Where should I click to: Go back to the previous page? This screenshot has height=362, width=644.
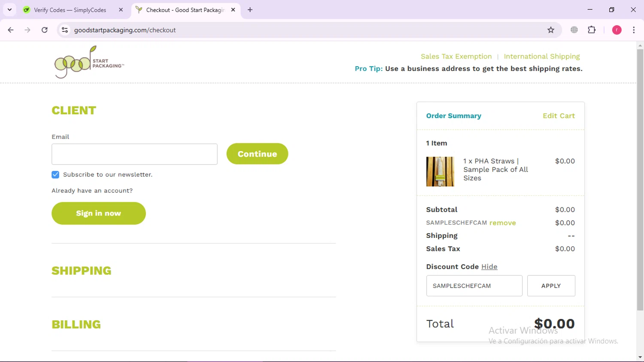(11, 30)
